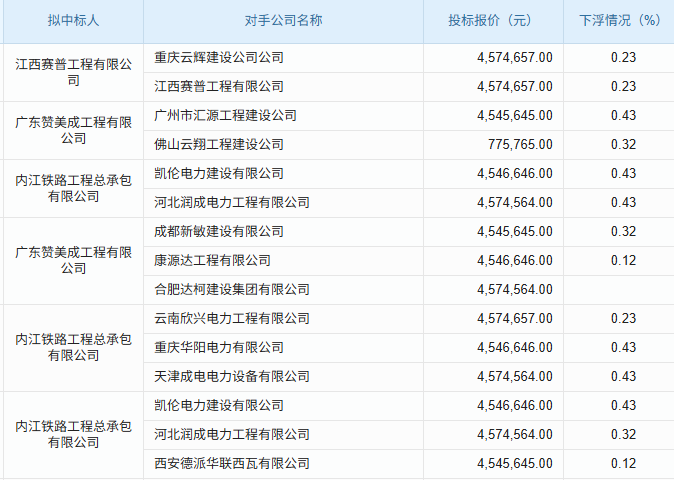
Task: Click the 下浮情况（%） column header
Action: (620, 21)
